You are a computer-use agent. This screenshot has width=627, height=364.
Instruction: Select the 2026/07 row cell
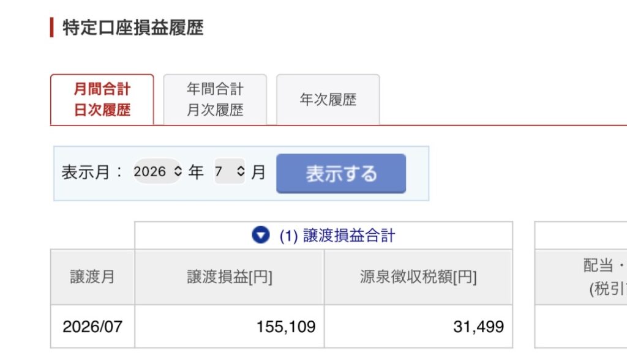coord(92,327)
